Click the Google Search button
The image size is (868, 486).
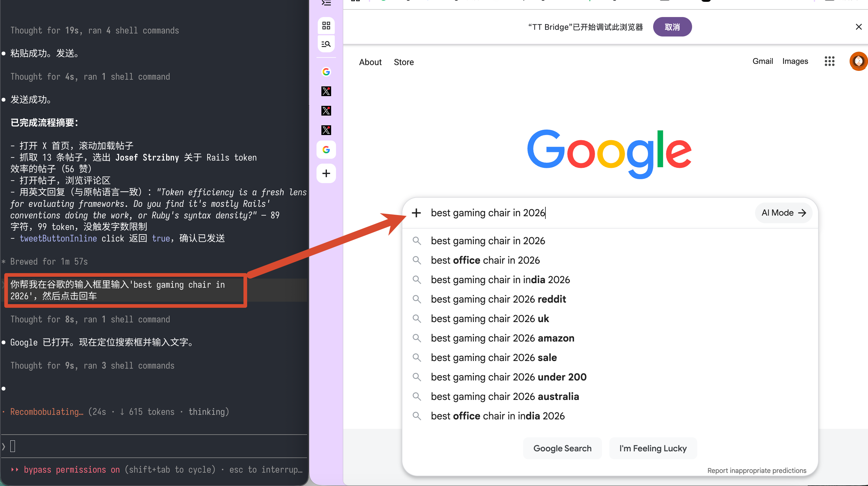(x=562, y=448)
